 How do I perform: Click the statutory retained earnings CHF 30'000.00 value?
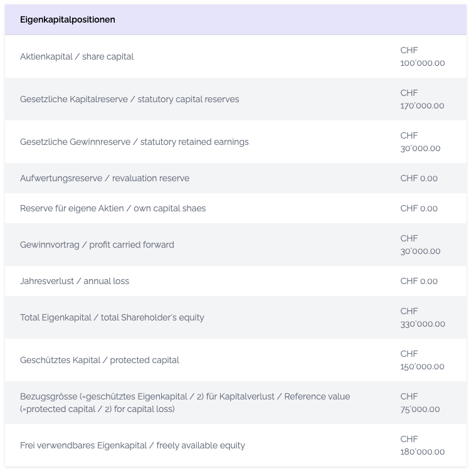tap(420, 142)
